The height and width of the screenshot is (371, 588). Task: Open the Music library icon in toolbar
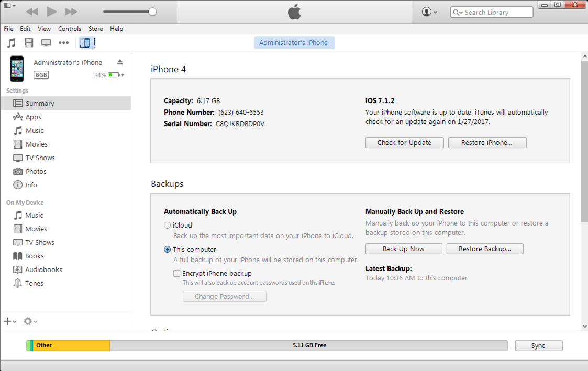click(12, 43)
